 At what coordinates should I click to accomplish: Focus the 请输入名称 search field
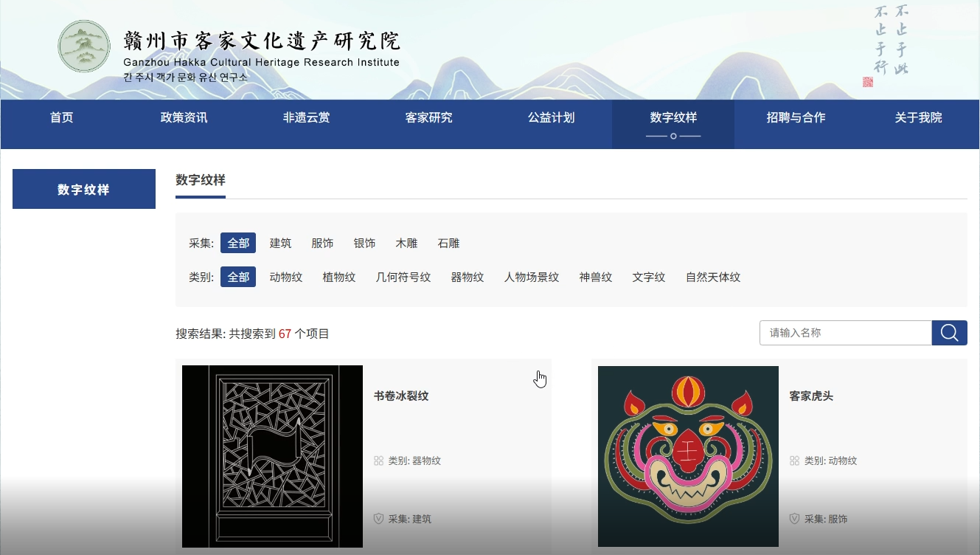[846, 333]
